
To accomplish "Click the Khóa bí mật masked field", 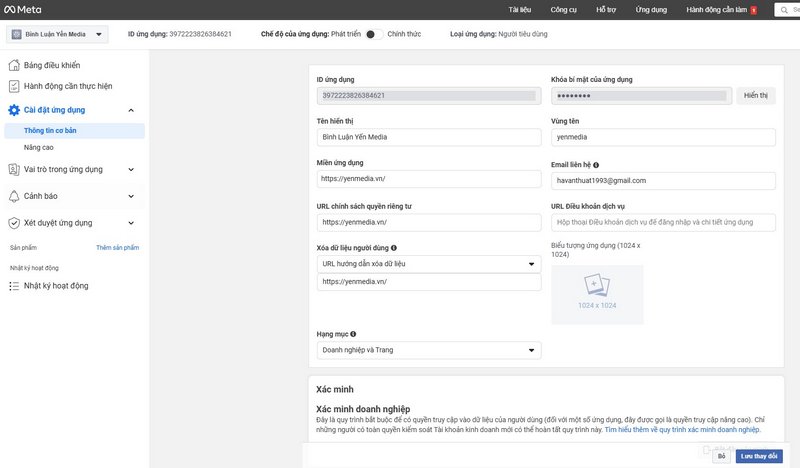I will point(641,95).
